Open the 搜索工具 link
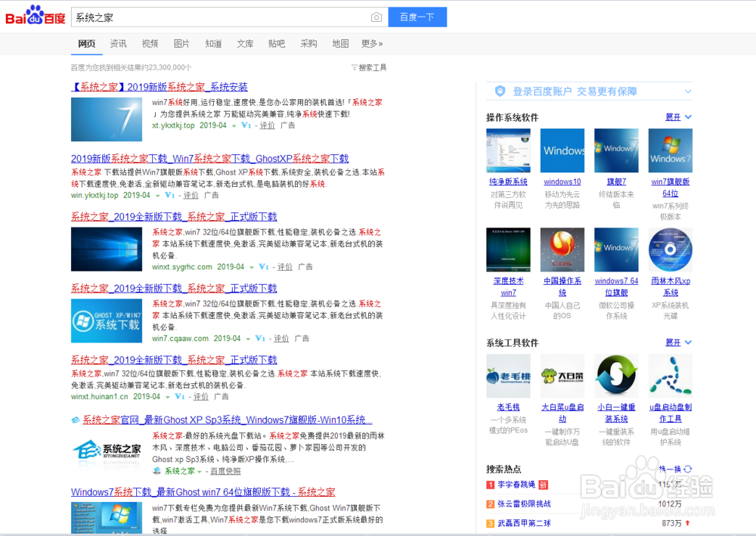756x536 pixels. point(372,67)
